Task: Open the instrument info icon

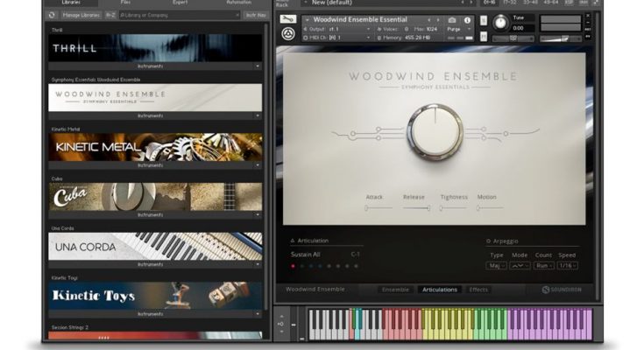Action: [466, 19]
